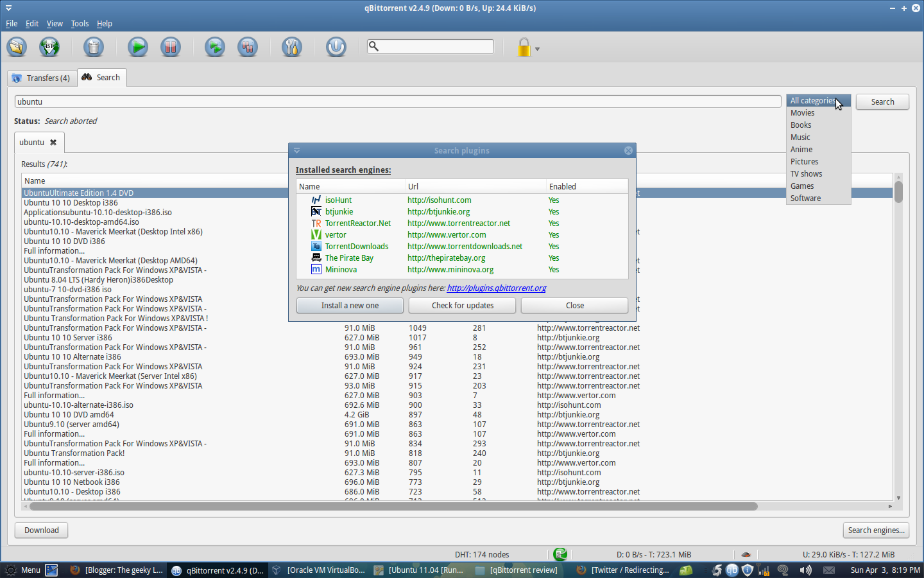
Task: Click the Search button
Action: (882, 101)
